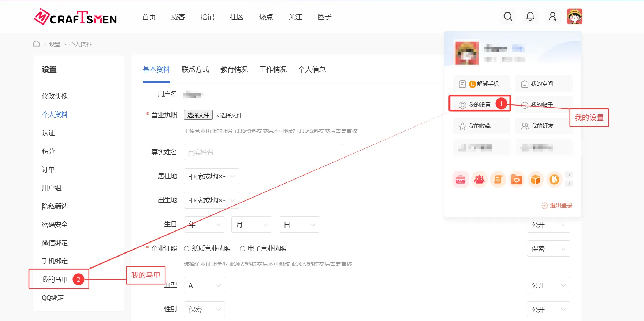
Task: Open 我的马甲 in settings sidebar
Action: (x=55, y=280)
